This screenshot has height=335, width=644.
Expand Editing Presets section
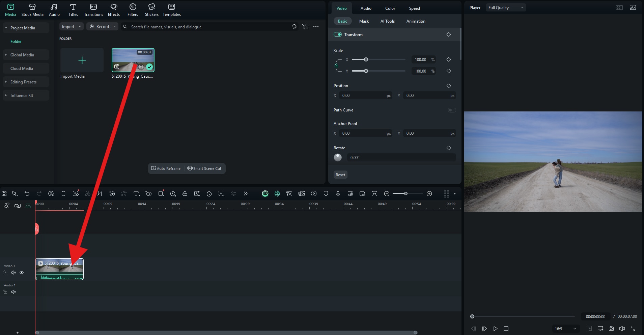pos(6,82)
